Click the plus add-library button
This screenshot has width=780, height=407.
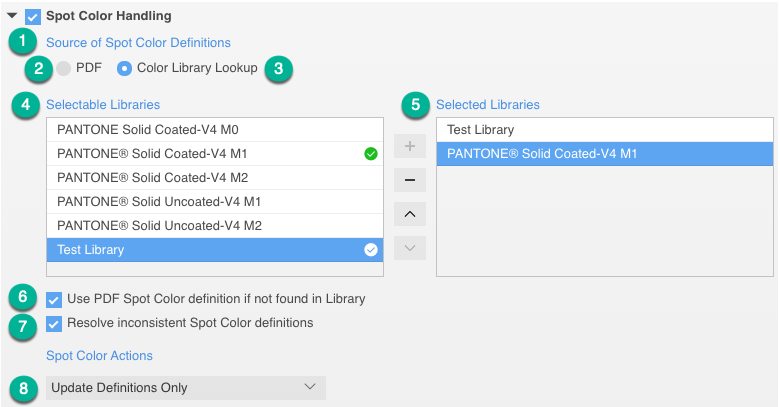coord(410,146)
